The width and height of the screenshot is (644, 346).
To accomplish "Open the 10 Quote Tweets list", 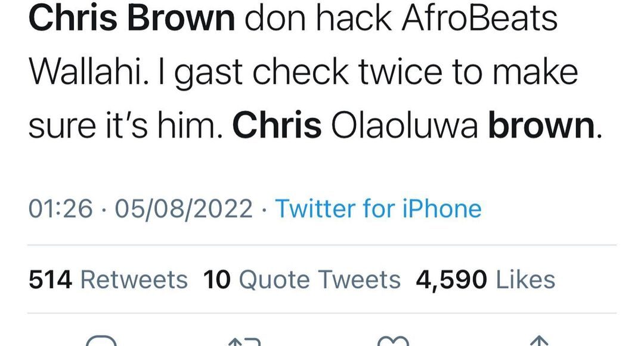I will (x=302, y=279).
